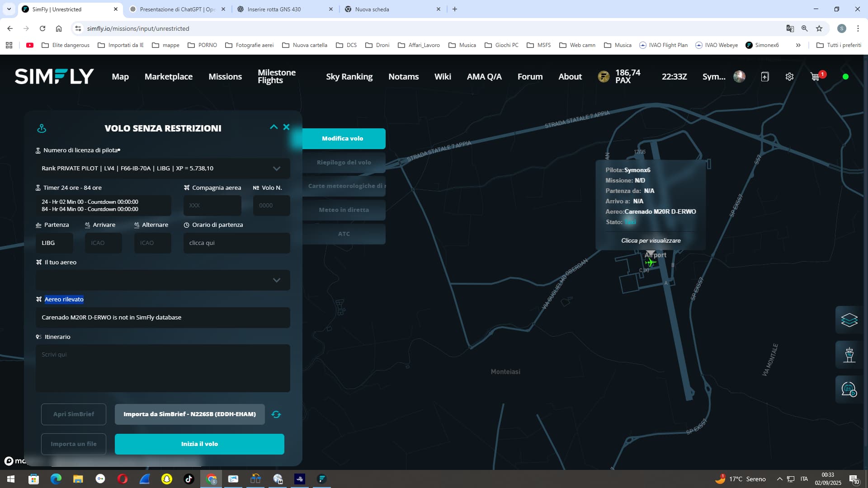Click the PAX coin balance icon
This screenshot has width=868, height=488.
604,77
